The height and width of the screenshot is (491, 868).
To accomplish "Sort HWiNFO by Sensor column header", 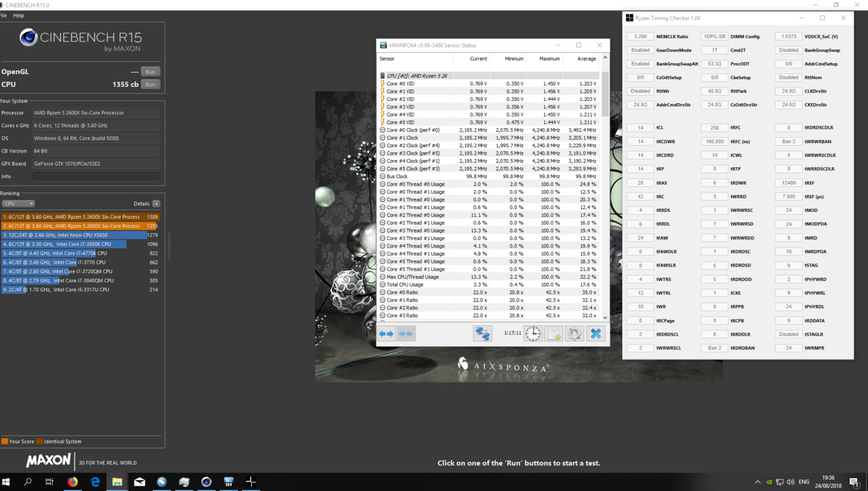I will pos(415,59).
